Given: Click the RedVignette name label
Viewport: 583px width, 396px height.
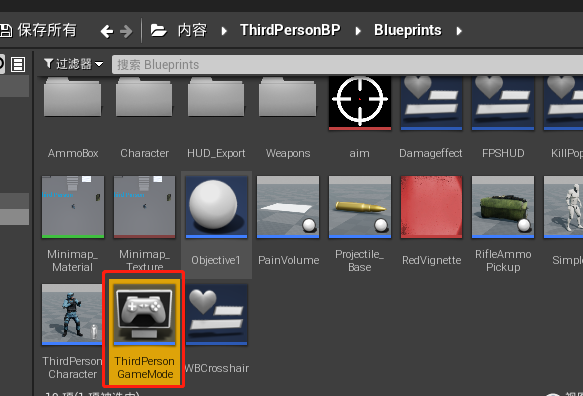Looking at the screenshot, I should point(431,260).
